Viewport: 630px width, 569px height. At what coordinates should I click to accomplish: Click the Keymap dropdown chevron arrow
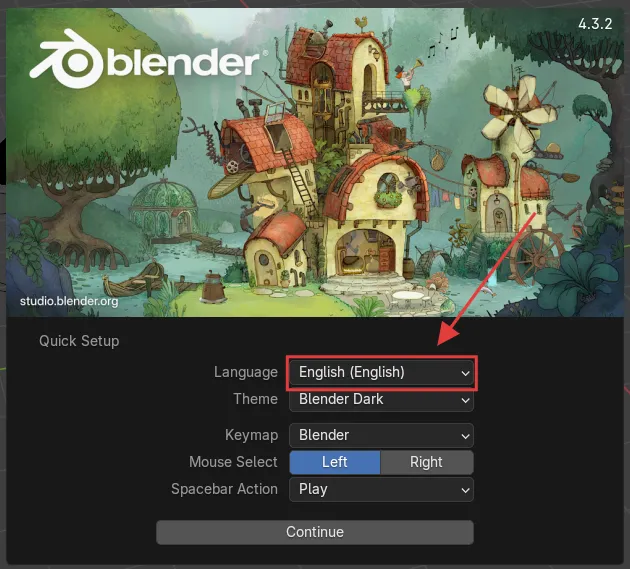tap(465, 436)
